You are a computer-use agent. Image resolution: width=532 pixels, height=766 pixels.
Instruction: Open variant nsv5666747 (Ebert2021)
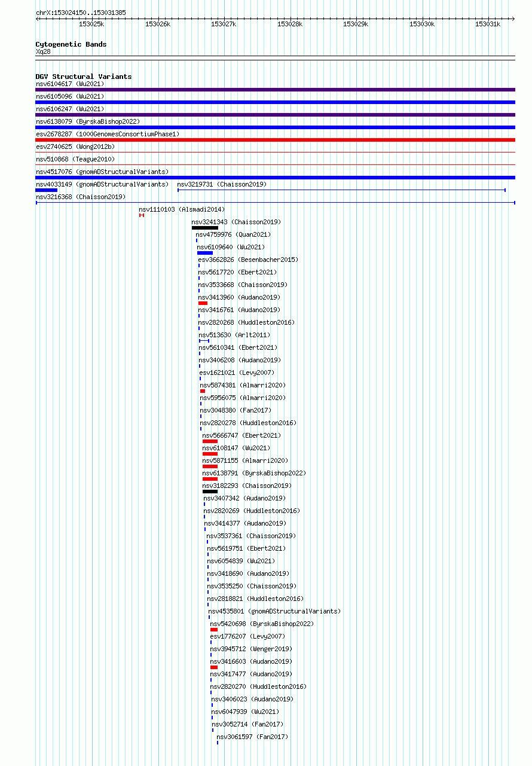242,435
